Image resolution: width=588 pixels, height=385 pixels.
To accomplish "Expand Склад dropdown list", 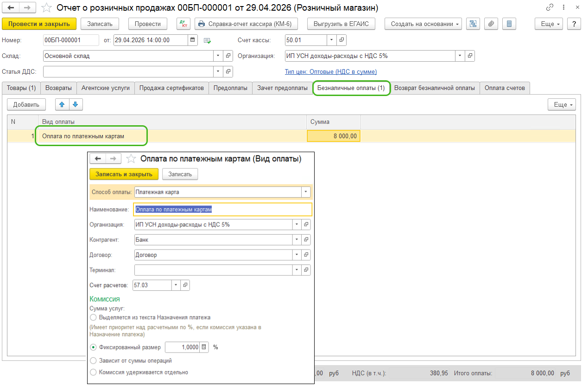I will pyautogui.click(x=218, y=56).
